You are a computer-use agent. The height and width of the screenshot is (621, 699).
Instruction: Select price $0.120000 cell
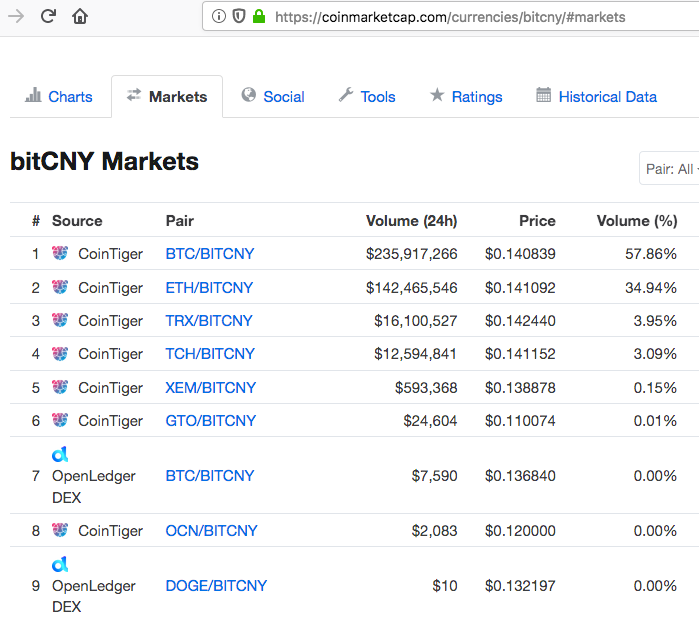click(520, 531)
